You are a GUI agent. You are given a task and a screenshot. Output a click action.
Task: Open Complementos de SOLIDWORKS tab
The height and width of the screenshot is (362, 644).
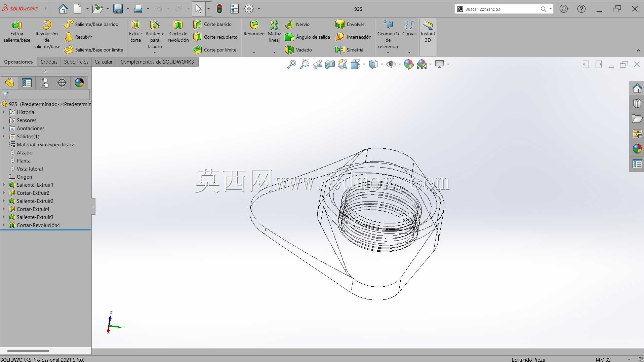point(157,62)
